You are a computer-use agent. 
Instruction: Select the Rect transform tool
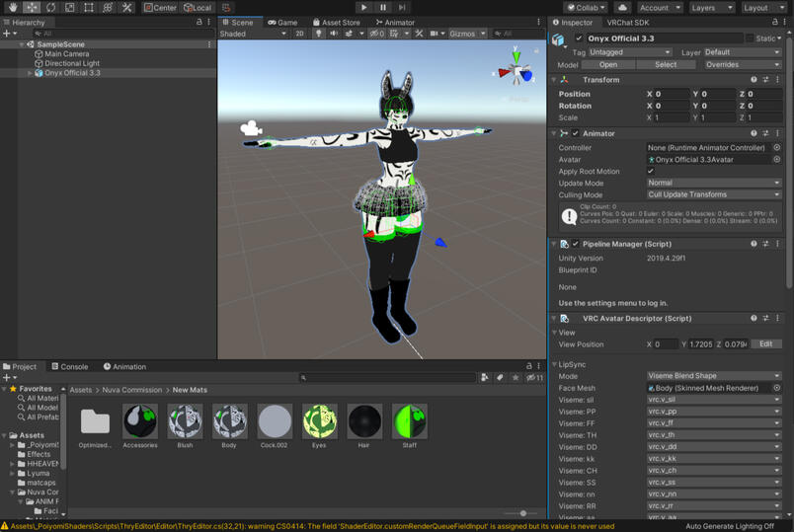(x=89, y=7)
